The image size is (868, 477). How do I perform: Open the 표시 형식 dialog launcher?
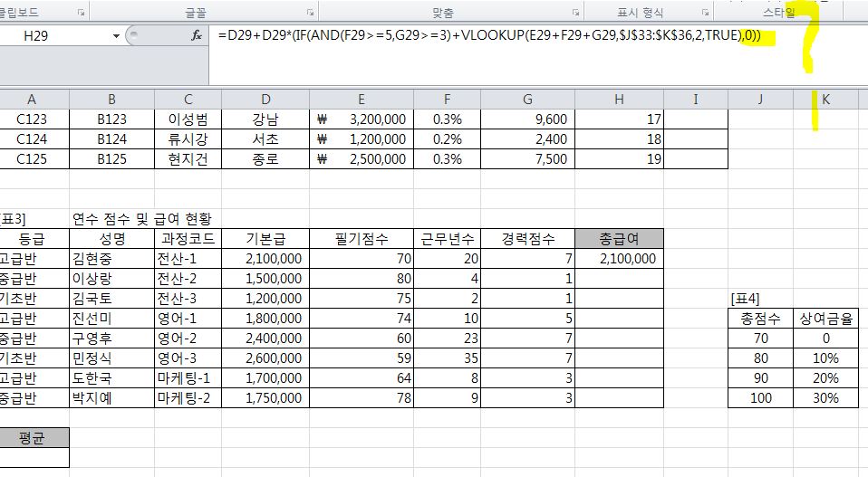[704, 13]
